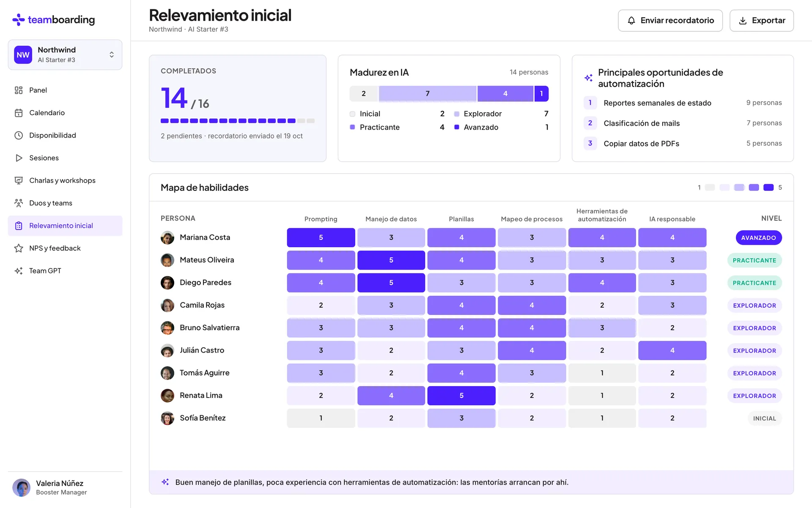Click the Charlas y workshops presentation icon
This screenshot has height=508, width=812.
[19, 180]
